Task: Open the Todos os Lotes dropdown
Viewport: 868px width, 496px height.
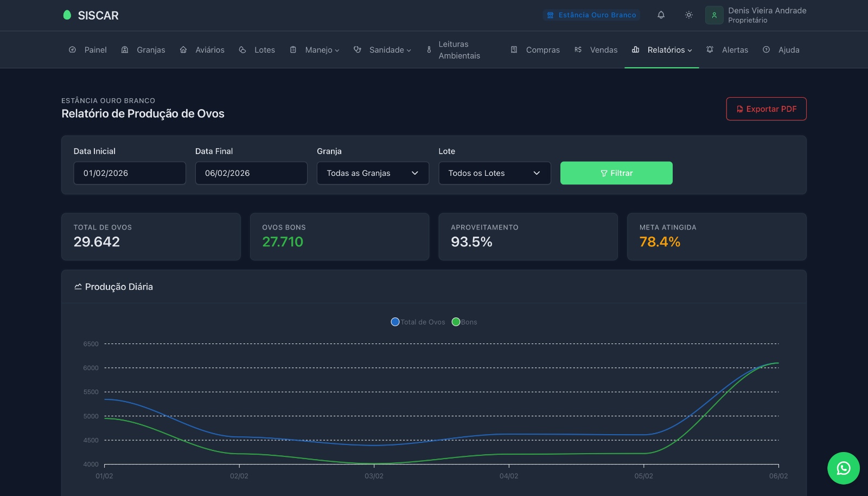Action: (x=494, y=173)
